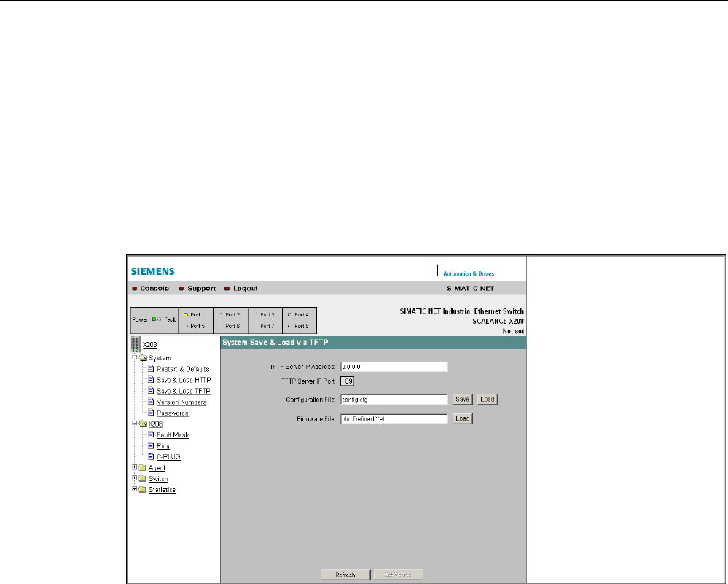Open the Console menu item
The width and height of the screenshot is (728, 584).
point(154,289)
